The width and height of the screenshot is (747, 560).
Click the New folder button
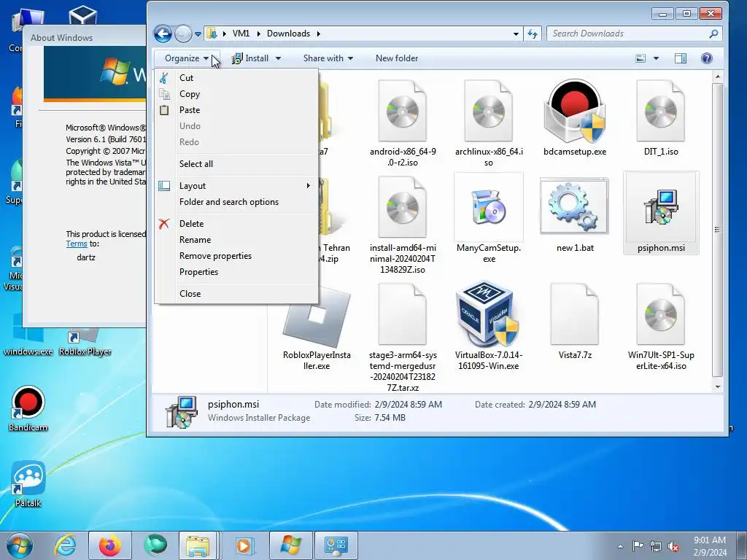pyautogui.click(x=397, y=58)
